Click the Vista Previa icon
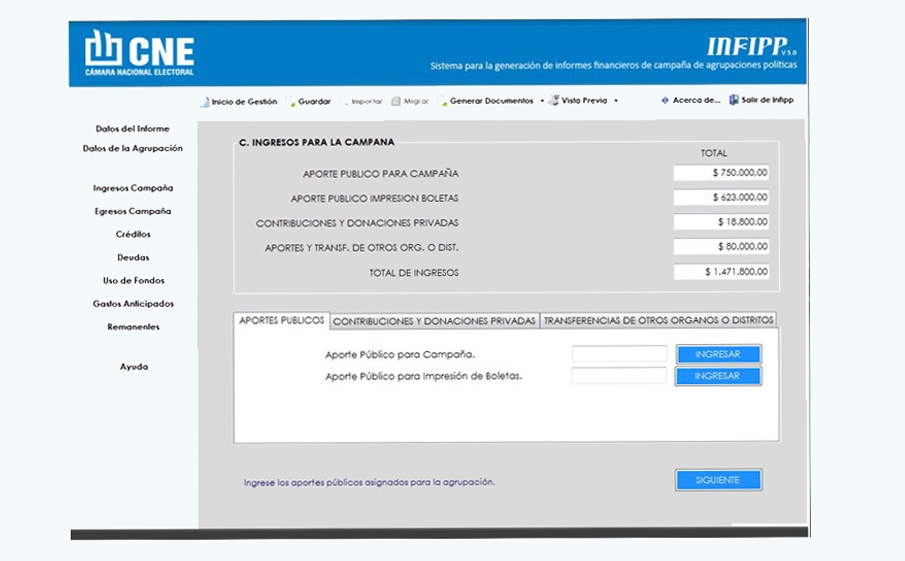 tap(554, 101)
